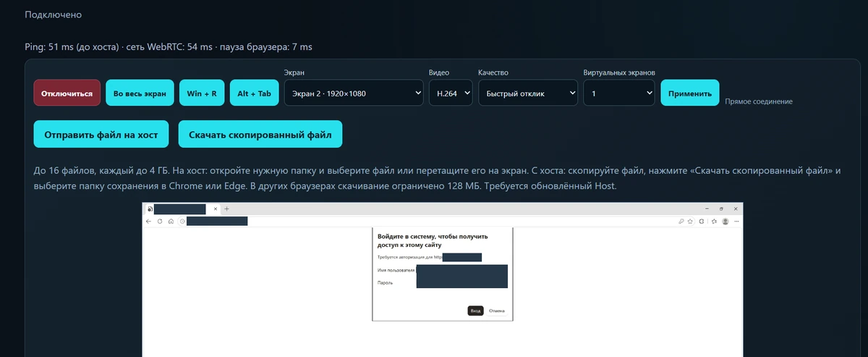Click the Имя пользователя field
868x357 pixels.
coord(461,270)
